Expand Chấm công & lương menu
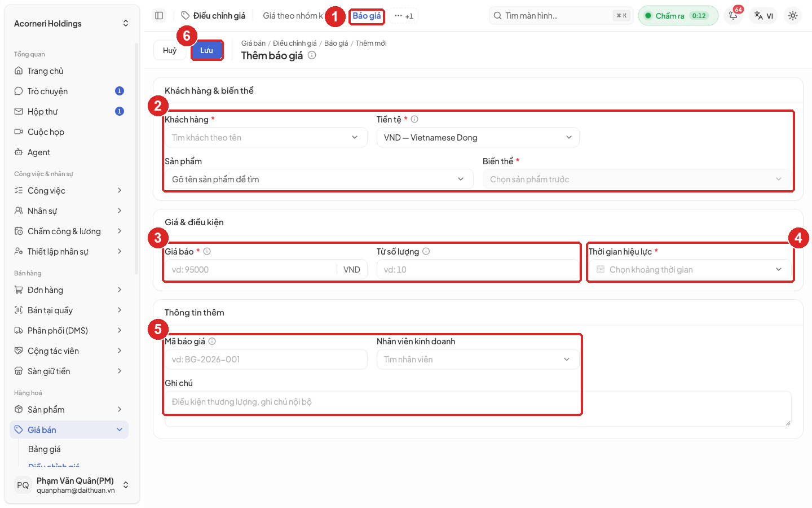 point(69,231)
